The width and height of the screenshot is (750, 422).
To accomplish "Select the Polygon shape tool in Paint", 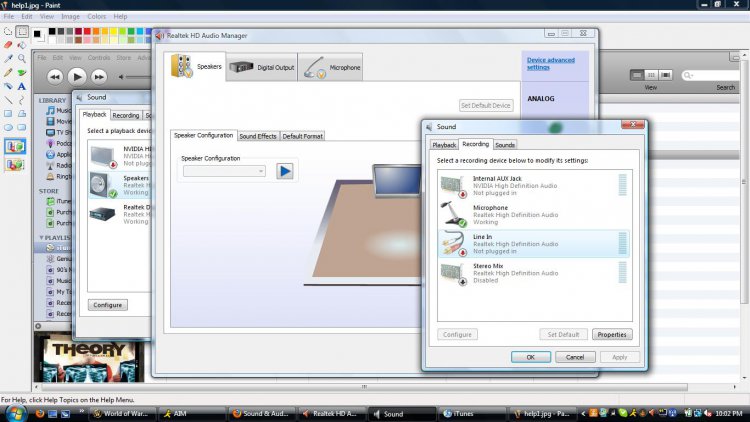I will tap(22, 114).
